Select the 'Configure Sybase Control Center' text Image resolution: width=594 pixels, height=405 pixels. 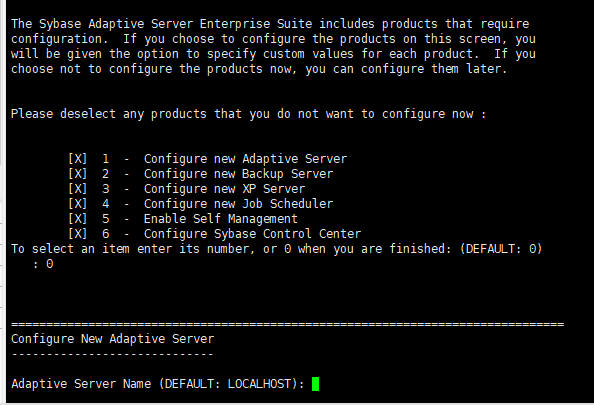point(252,234)
